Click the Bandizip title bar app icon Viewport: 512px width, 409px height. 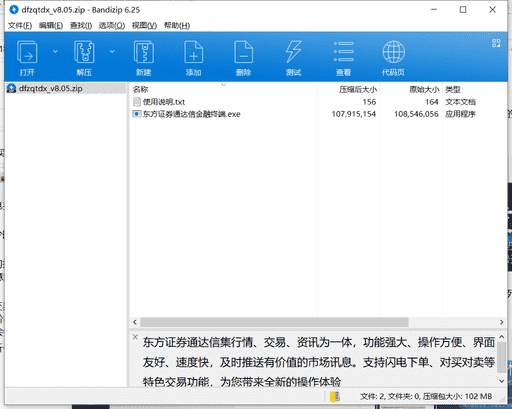click(x=14, y=10)
